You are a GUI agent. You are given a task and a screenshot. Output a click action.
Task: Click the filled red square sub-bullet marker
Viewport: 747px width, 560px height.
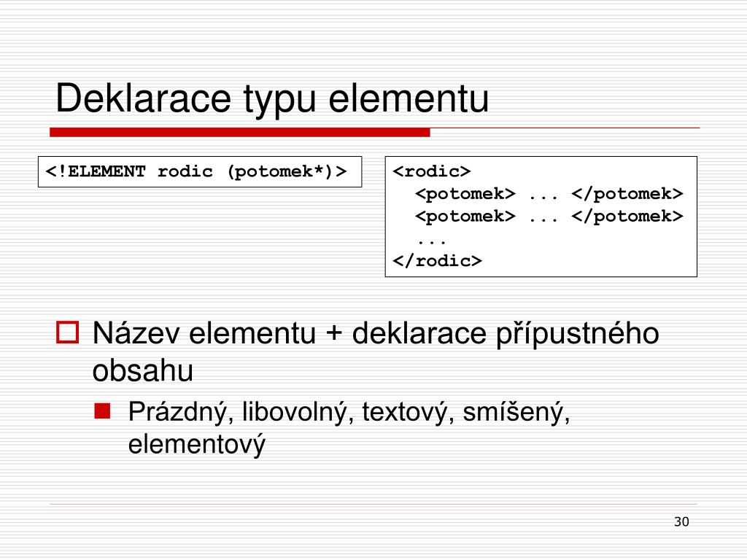click(102, 411)
